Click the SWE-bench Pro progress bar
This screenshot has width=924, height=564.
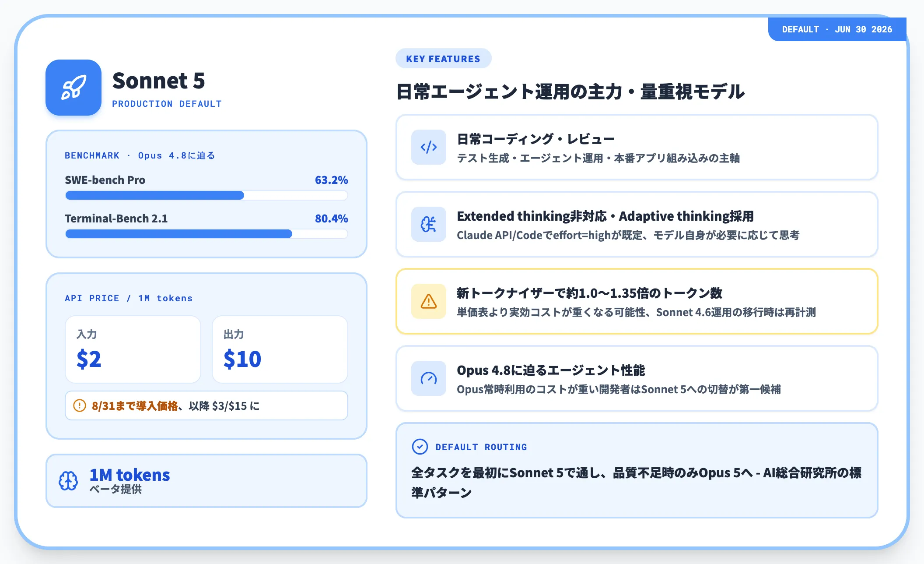click(x=206, y=195)
